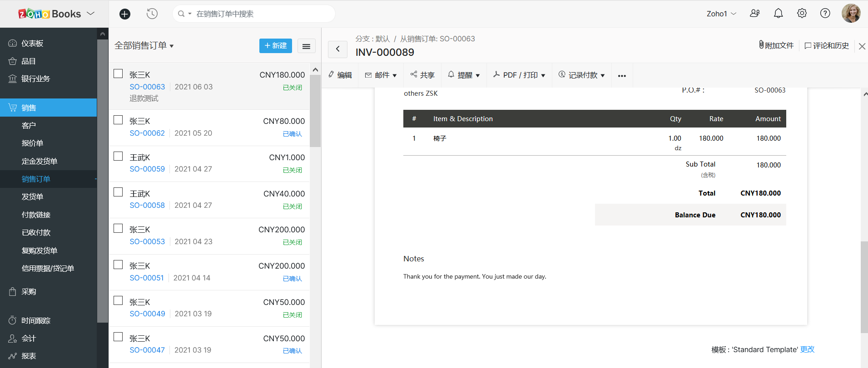Viewport: 868px width, 368px height.
Task: Open the notifications bell
Action: 778,14
